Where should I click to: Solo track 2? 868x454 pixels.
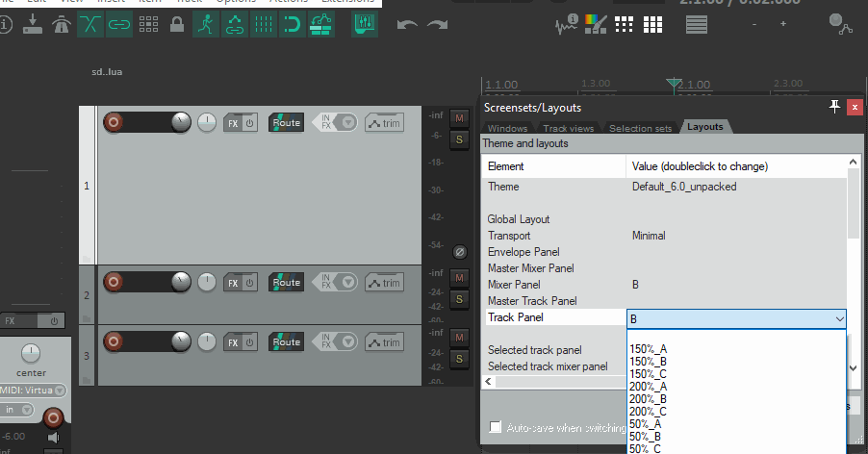point(459,297)
